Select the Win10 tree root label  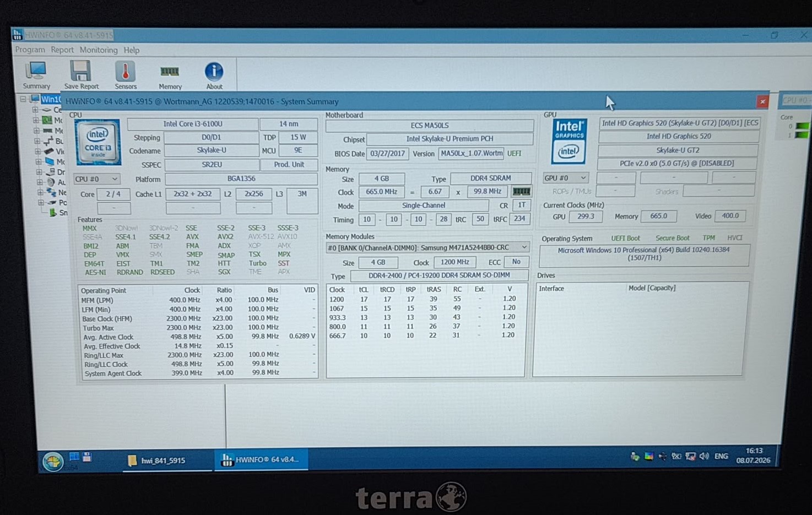(51, 99)
